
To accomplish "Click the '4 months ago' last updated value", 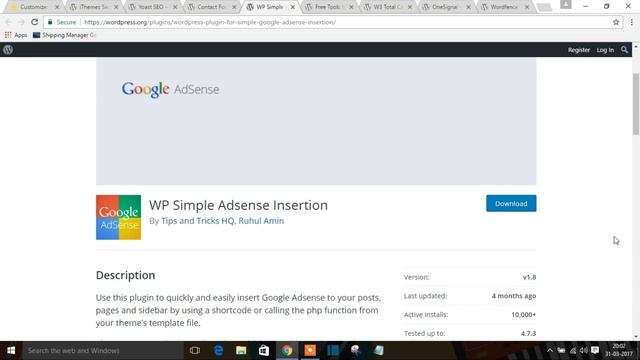I will [x=513, y=296].
